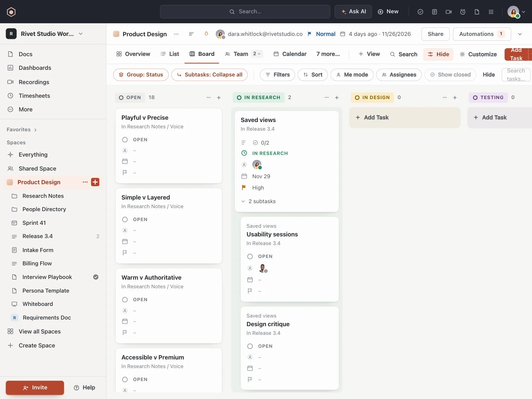Open the notepad icon in top bar
532x399 pixels.
click(x=434, y=12)
